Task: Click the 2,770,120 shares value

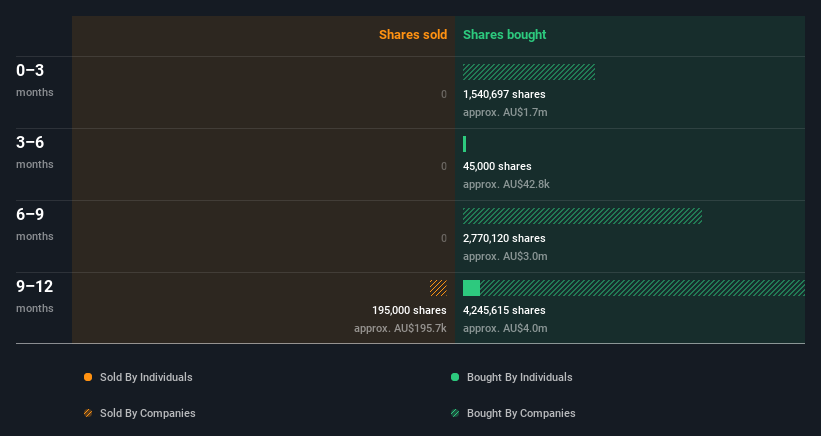Action: [x=504, y=238]
